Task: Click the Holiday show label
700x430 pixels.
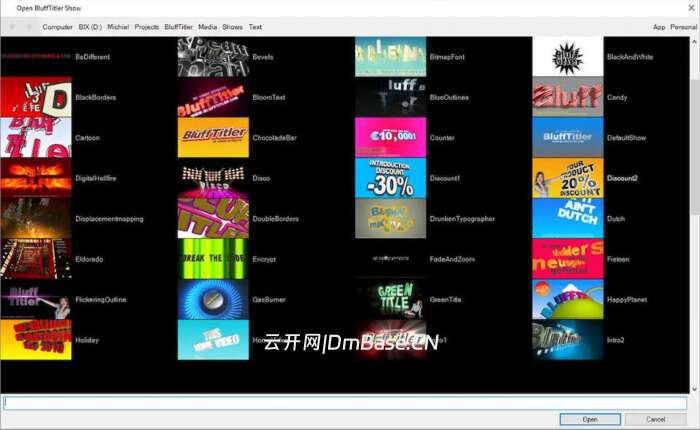Action: [87, 340]
